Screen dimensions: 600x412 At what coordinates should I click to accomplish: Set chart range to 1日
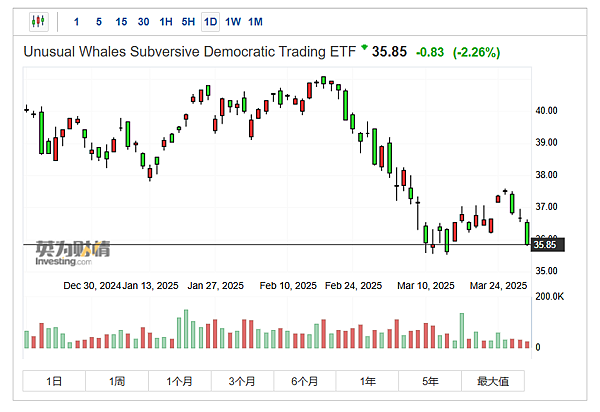pos(54,381)
